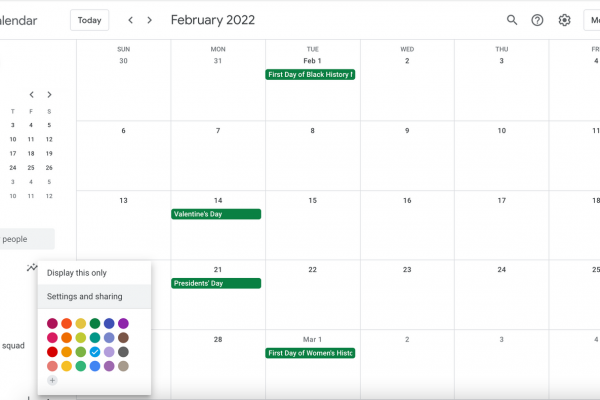The height and width of the screenshot is (400, 600).
Task: Select day 15 in month grid
Action: pyautogui.click(x=313, y=201)
